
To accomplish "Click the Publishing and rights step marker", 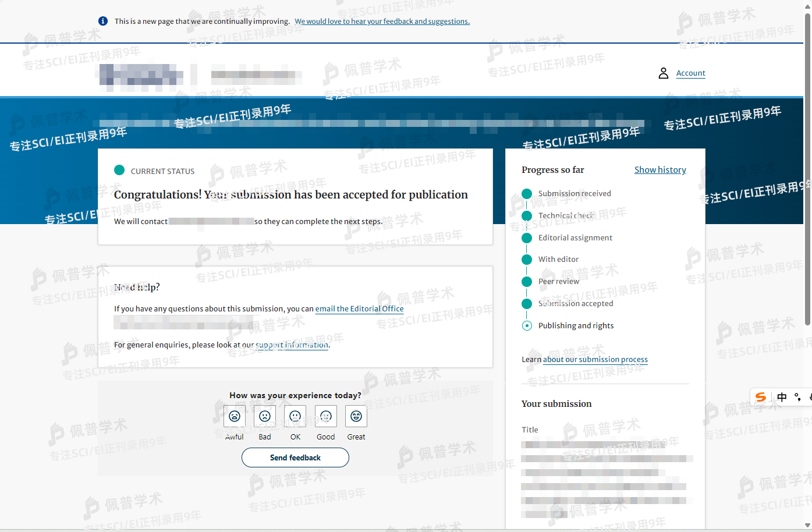I will (527, 326).
